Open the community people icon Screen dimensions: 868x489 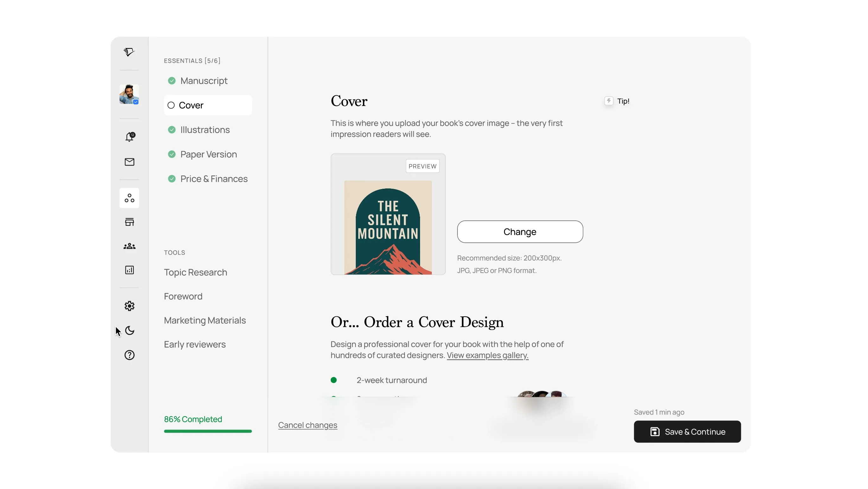coord(129,246)
